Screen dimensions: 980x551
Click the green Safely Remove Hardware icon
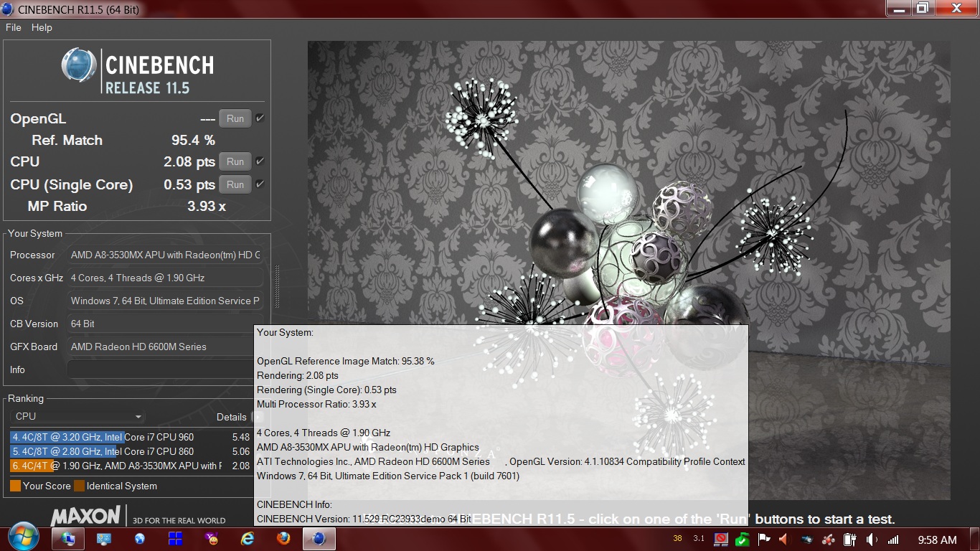[743, 539]
